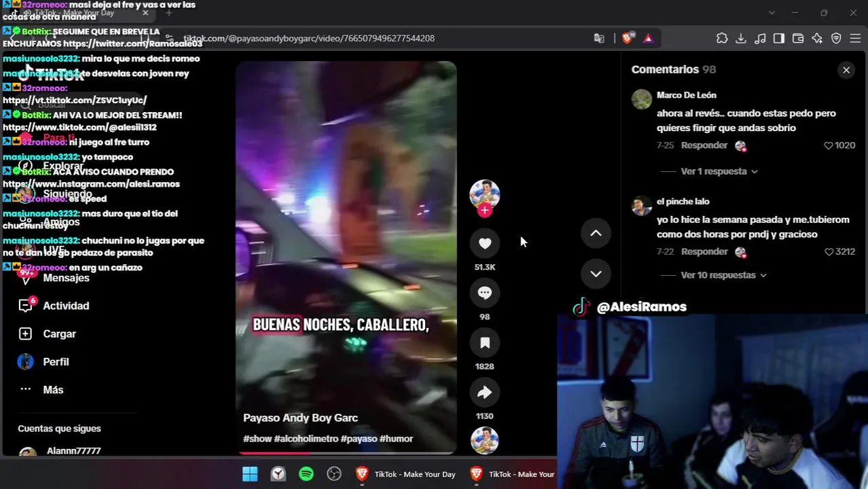Image resolution: width=868 pixels, height=489 pixels.
Task: Open Brave VPN shield icon
Action: tap(836, 38)
